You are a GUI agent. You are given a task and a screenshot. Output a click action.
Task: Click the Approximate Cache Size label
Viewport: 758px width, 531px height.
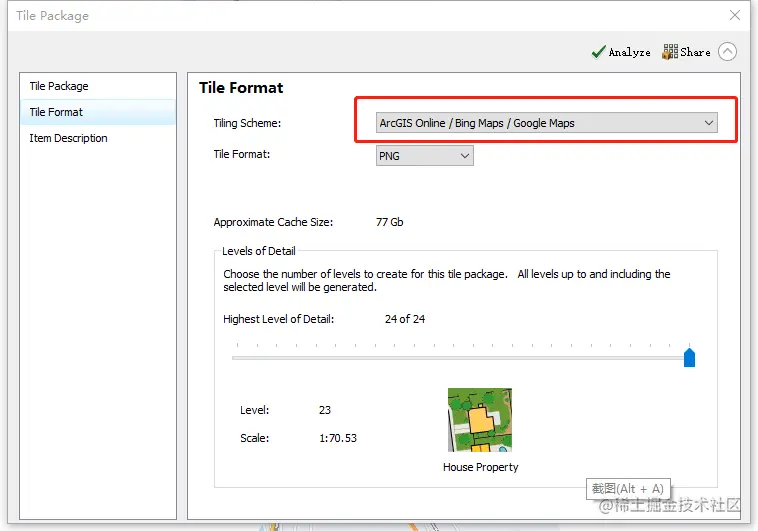273,222
